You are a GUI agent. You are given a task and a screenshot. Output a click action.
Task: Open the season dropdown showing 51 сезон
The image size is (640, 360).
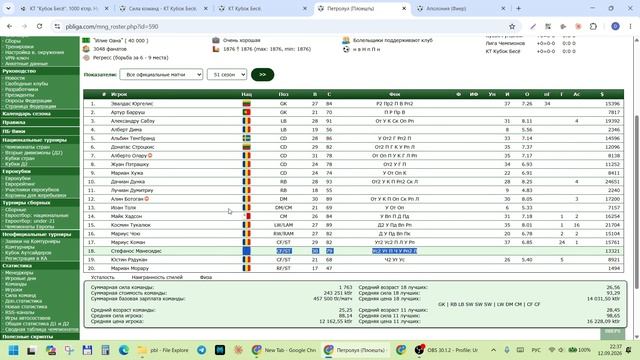click(227, 75)
